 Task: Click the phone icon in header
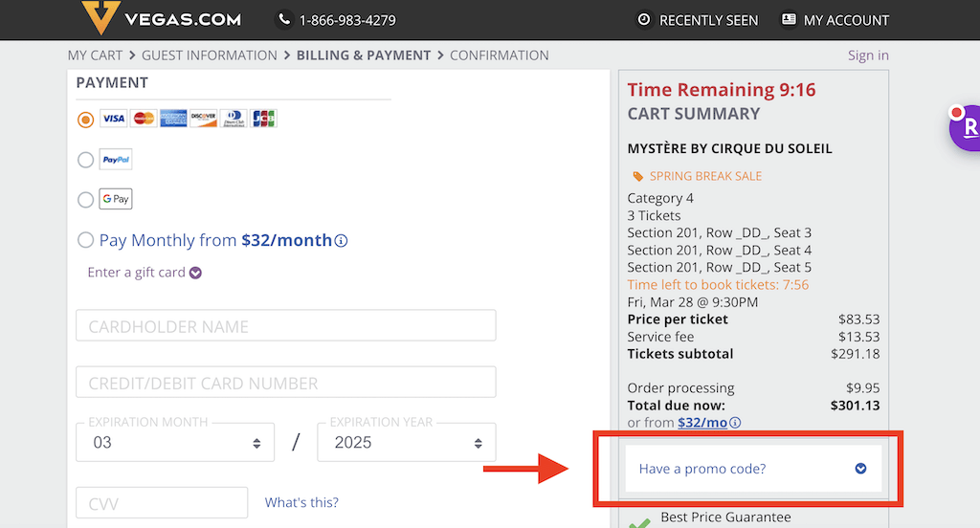284,19
